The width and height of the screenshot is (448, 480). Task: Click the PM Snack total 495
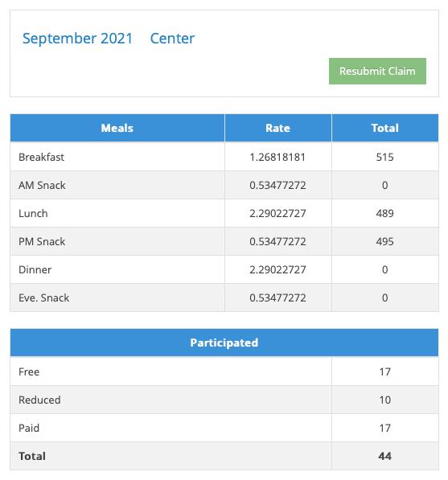[x=385, y=241]
